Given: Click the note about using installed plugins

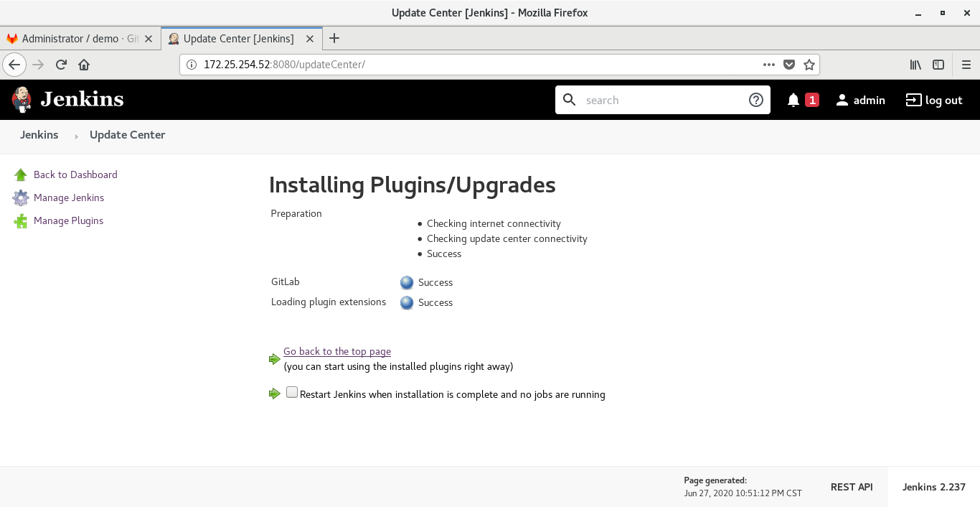Looking at the screenshot, I should pos(398,366).
